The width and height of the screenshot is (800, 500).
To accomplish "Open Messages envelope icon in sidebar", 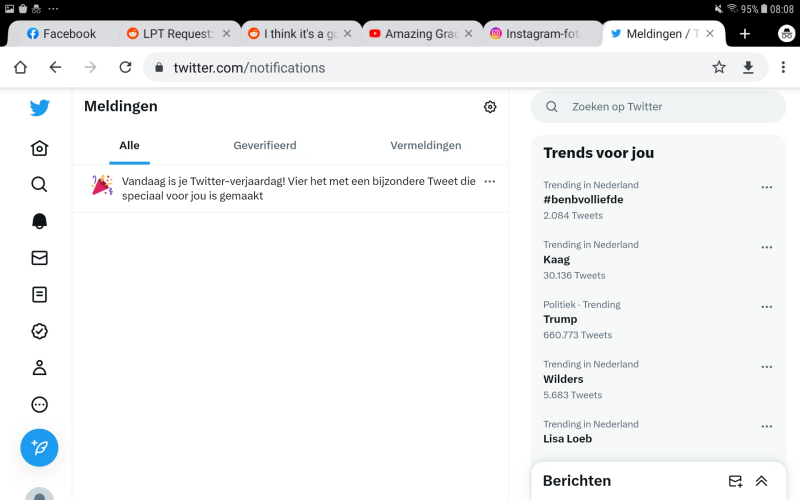I will [39, 258].
